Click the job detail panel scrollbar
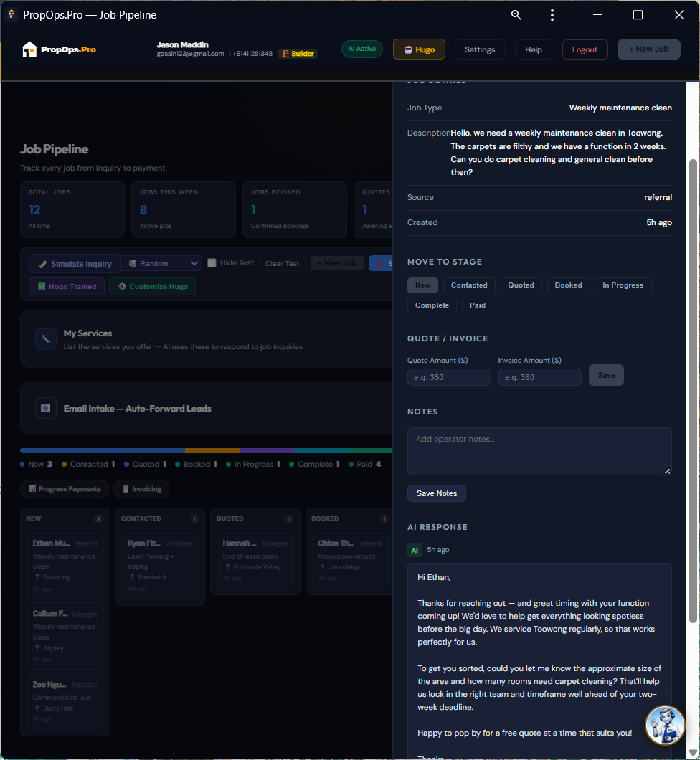The height and width of the screenshot is (760, 700). [693, 391]
